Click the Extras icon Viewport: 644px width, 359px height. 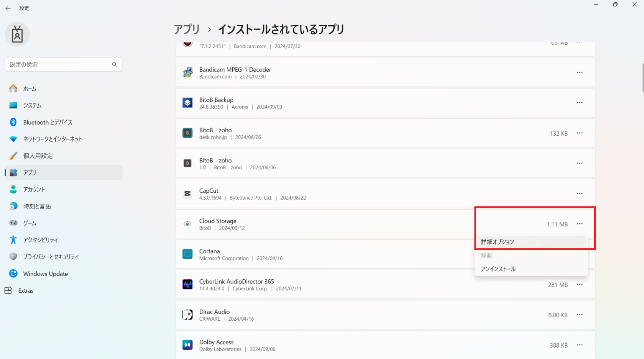(8, 290)
